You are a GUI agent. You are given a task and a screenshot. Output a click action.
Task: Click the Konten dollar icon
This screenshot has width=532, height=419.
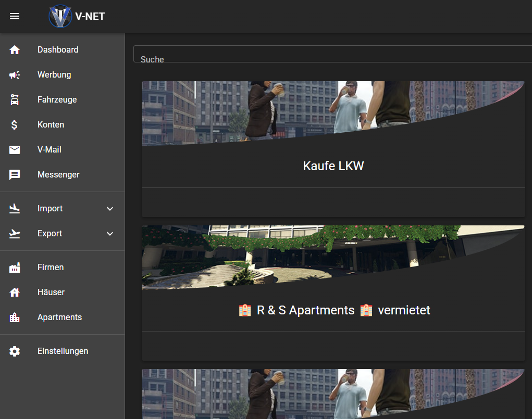[14, 125]
